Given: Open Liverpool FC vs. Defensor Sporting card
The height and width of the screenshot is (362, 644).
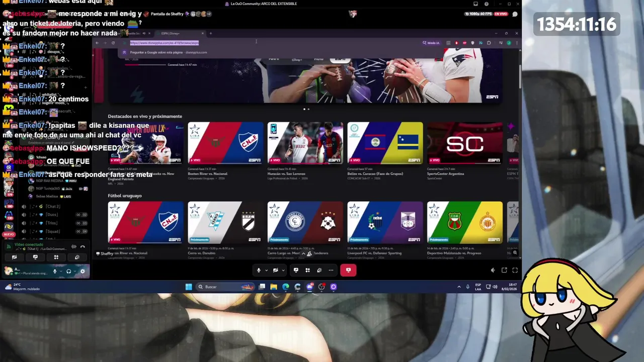Looking at the screenshot, I should point(385,222).
